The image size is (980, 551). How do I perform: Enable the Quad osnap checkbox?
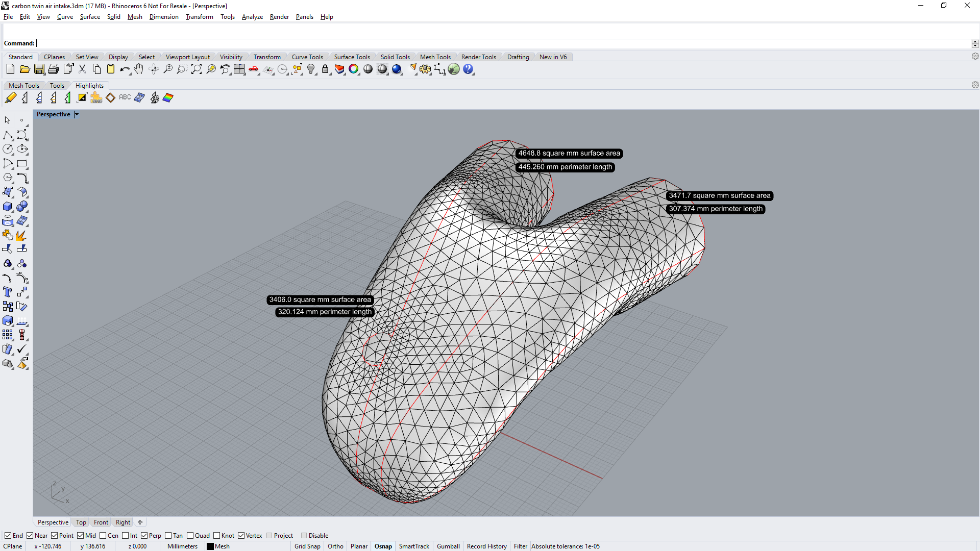[x=190, y=536]
